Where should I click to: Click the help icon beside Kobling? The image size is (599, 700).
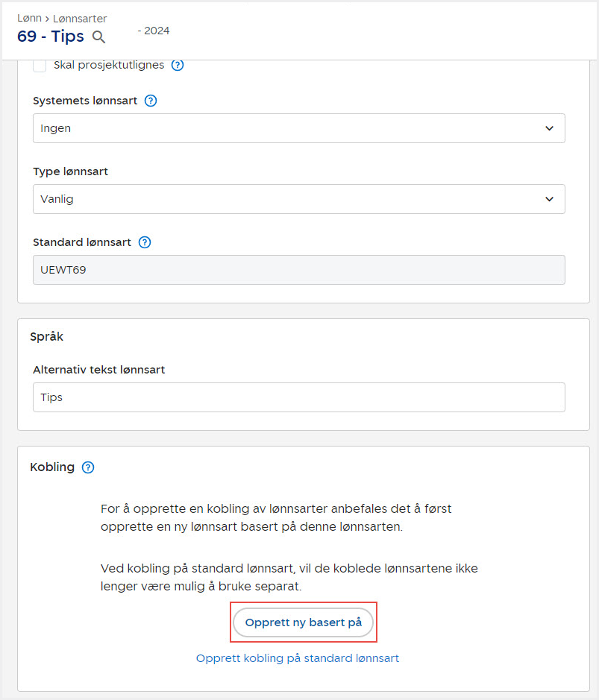(x=88, y=467)
